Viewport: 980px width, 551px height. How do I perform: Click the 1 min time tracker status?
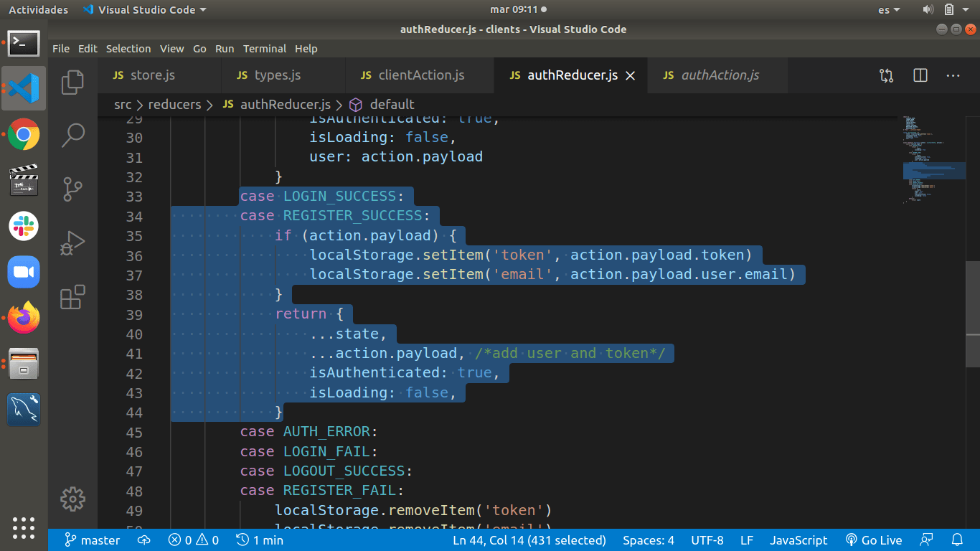(x=260, y=540)
